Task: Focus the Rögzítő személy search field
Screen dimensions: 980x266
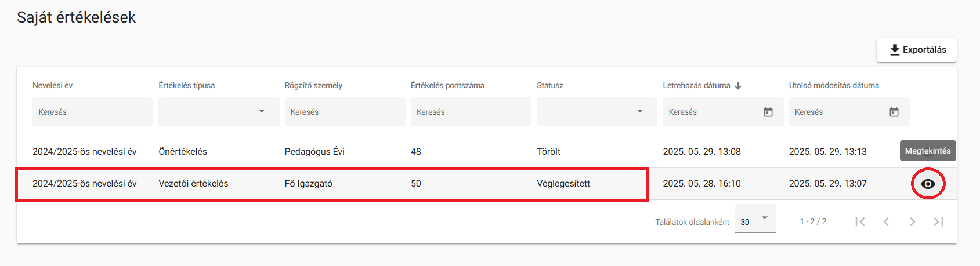Action: (x=345, y=112)
